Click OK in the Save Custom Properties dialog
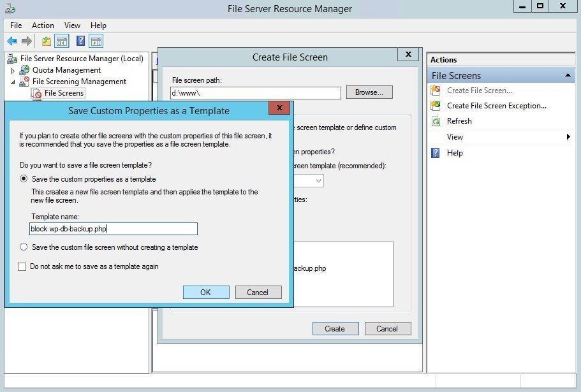 [205, 292]
